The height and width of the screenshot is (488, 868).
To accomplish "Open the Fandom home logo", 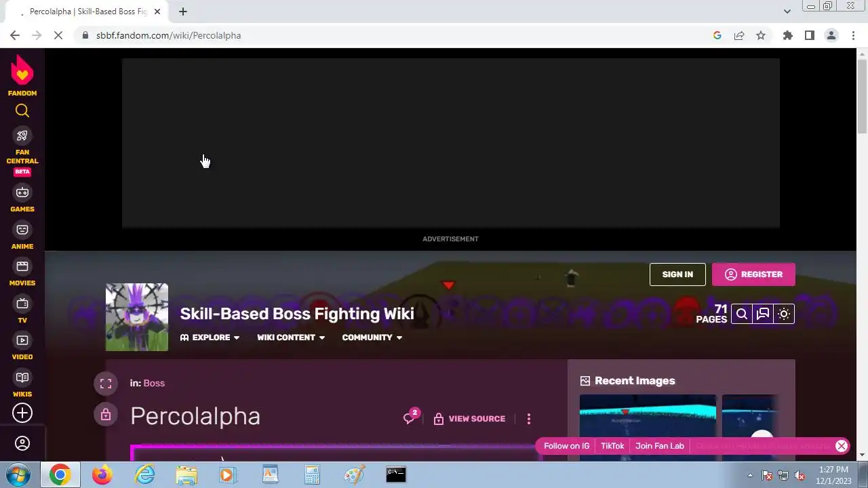I will [22, 76].
